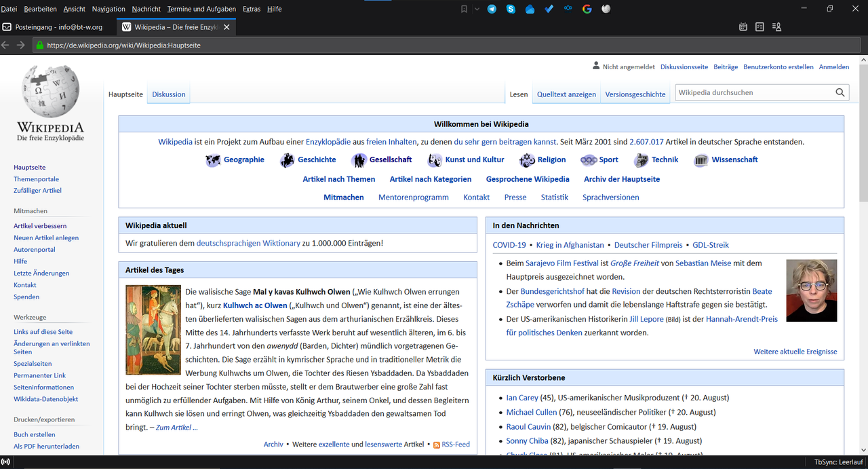Expand the dropdown arrow beside the bookmark icon
This screenshot has height=469, width=868.
[477, 9]
